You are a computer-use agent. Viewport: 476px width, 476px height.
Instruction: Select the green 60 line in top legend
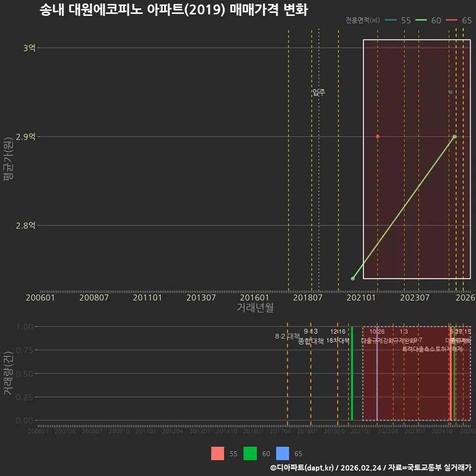(421, 20)
